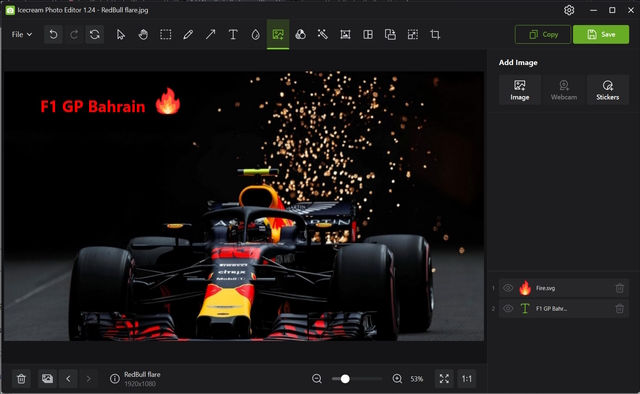Click the 1920x1080 dimensions text
Image resolution: width=640 pixels, height=394 pixels.
point(140,384)
